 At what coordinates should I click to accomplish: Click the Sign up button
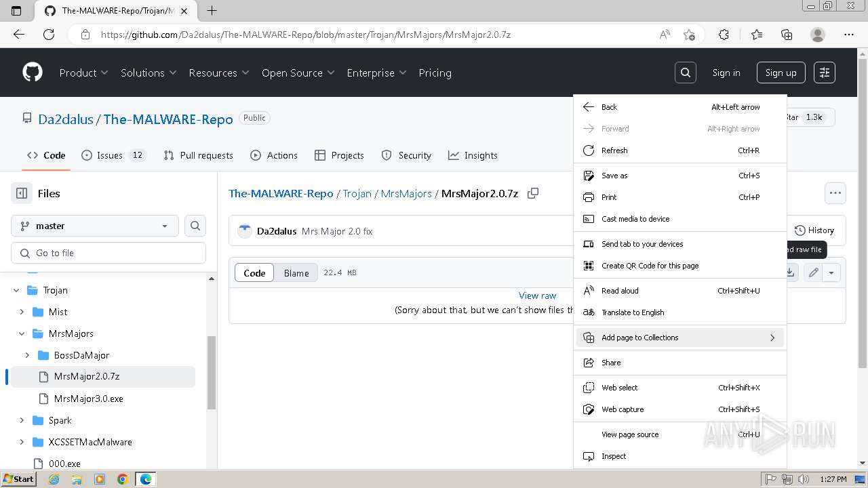click(x=781, y=73)
